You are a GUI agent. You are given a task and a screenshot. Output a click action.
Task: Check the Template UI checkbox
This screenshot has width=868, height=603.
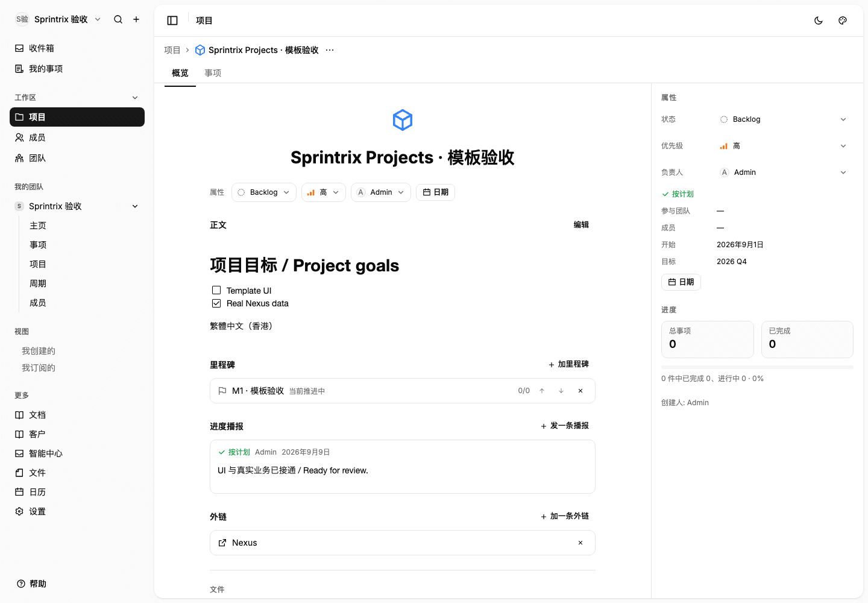216,290
